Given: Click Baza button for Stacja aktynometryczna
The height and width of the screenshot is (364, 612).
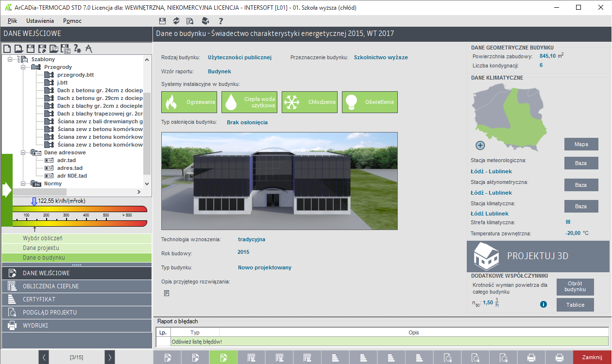Looking at the screenshot, I should pos(581,185).
